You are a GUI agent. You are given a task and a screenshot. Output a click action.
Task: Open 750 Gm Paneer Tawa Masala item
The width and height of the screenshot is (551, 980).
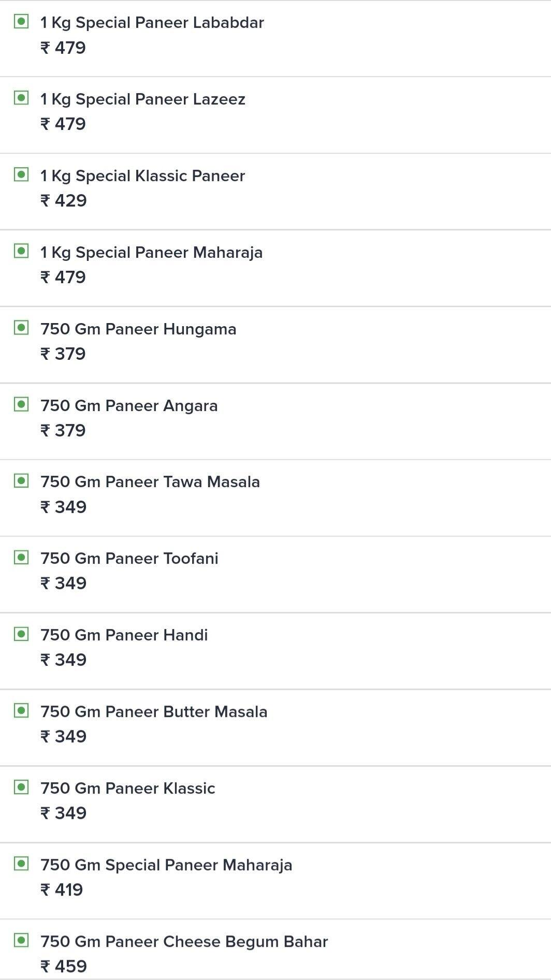(150, 482)
